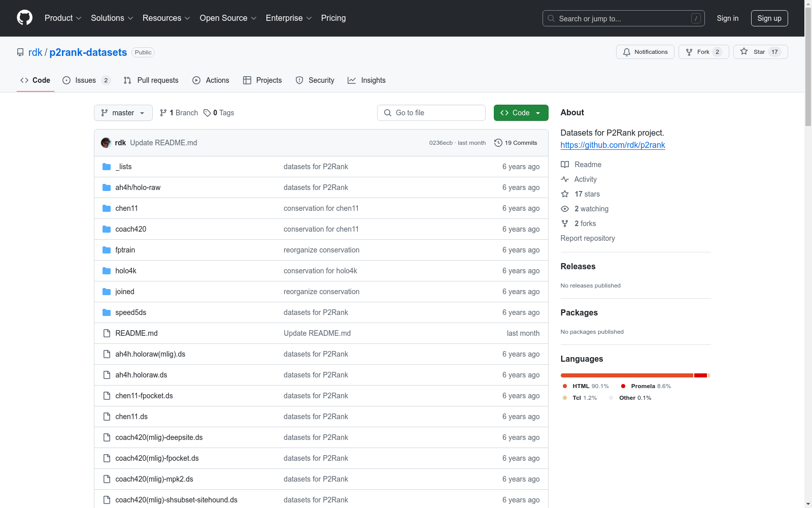Click the ah4h.holoraw.ds file icon
Viewport: 812px width, 508px height.
pyautogui.click(x=107, y=375)
